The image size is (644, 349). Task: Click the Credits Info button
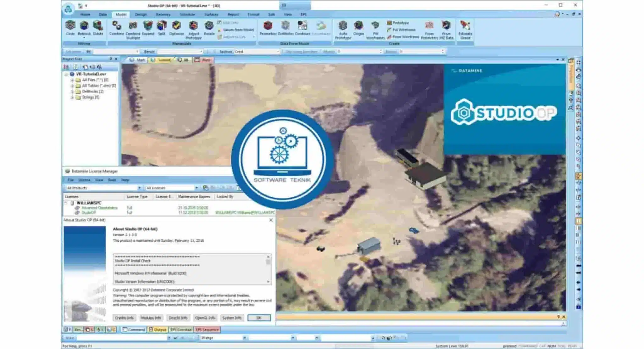click(x=124, y=318)
